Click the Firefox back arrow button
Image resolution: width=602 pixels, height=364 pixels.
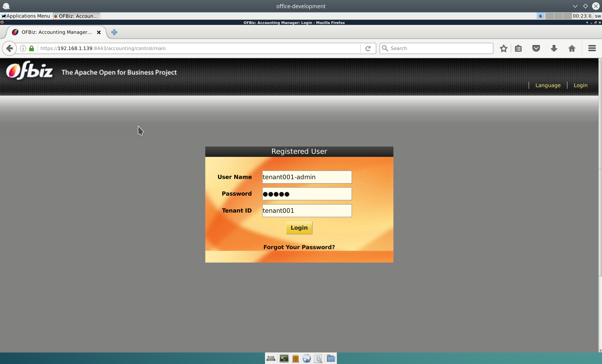[10, 48]
